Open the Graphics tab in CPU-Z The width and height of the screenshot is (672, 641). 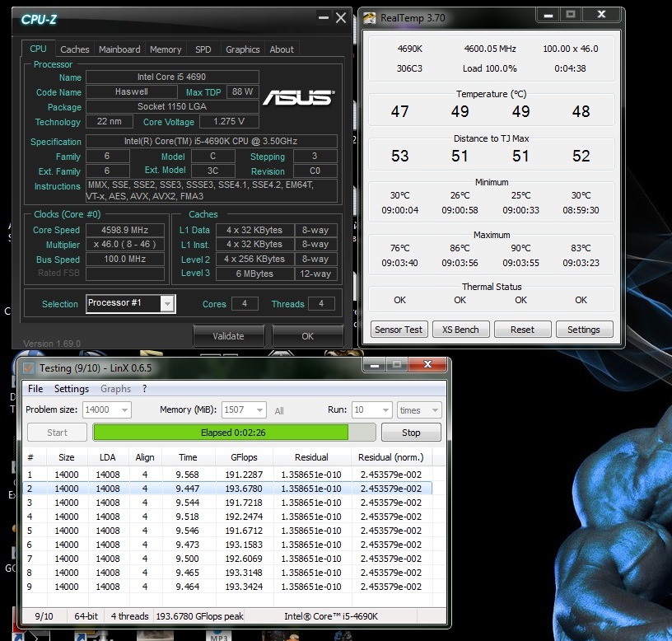click(x=243, y=49)
